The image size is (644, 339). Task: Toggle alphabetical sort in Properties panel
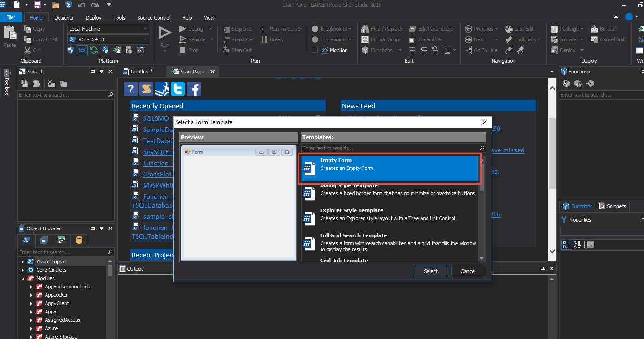578,245
